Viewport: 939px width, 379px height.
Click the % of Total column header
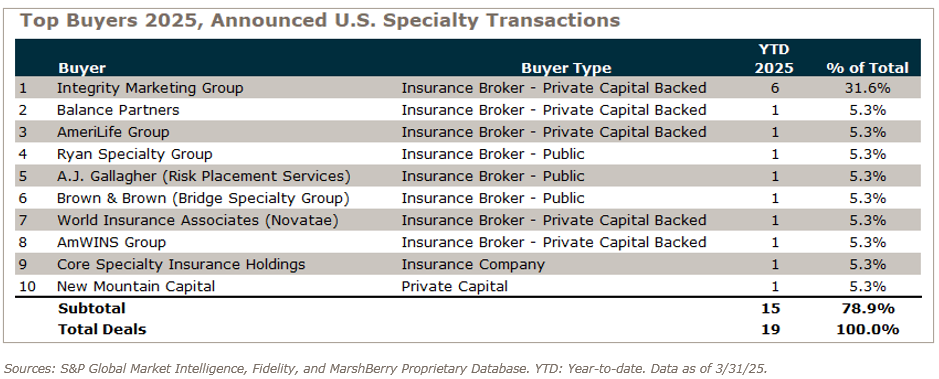pyautogui.click(x=867, y=68)
